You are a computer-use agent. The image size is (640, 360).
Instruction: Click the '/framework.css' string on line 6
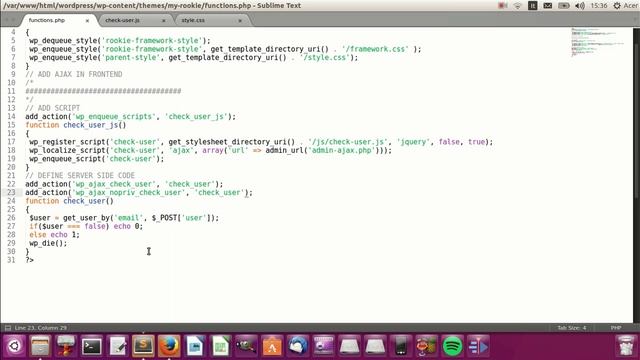click(375, 49)
